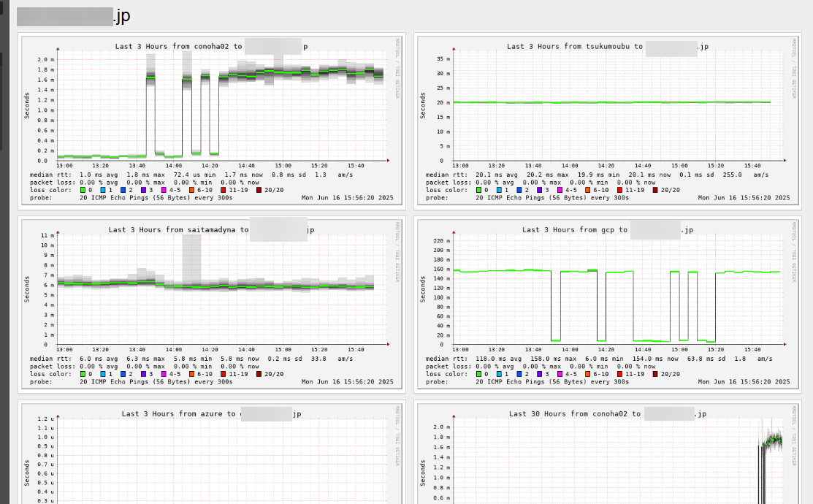The width and height of the screenshot is (813, 504).
Task: Click the timestamp in the tsukumoubu graph
Action: (x=744, y=198)
